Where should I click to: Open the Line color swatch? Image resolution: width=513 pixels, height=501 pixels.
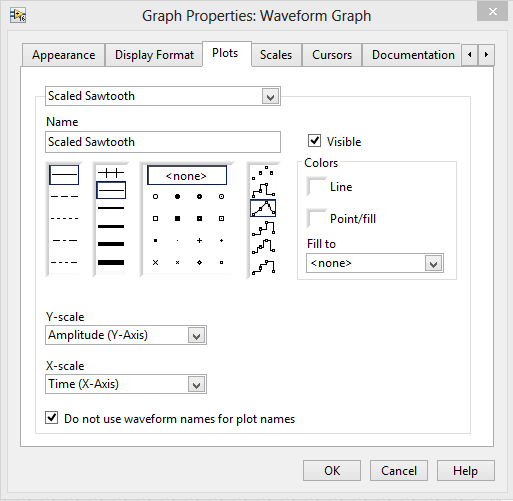tap(316, 187)
